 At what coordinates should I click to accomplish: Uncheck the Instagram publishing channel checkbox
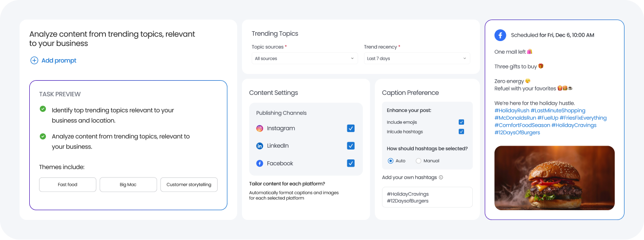pyautogui.click(x=351, y=129)
